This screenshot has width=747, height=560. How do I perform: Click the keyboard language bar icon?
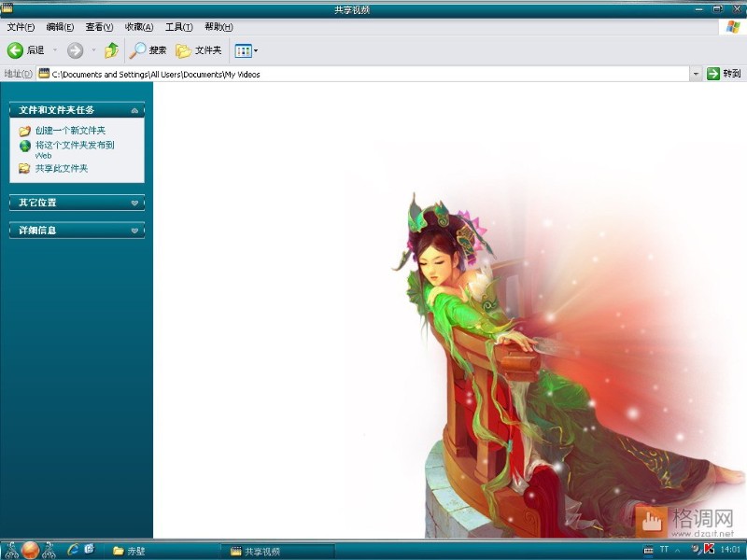coord(648,550)
